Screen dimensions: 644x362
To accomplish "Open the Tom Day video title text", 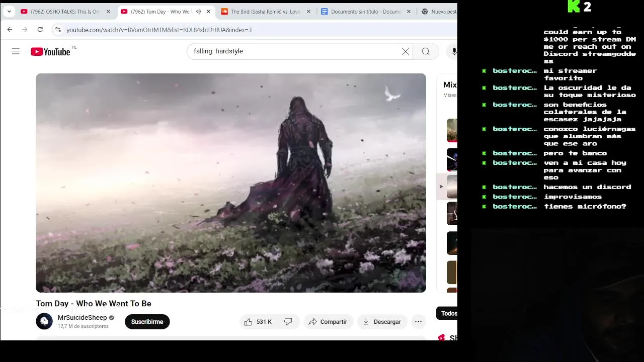I will (94, 304).
